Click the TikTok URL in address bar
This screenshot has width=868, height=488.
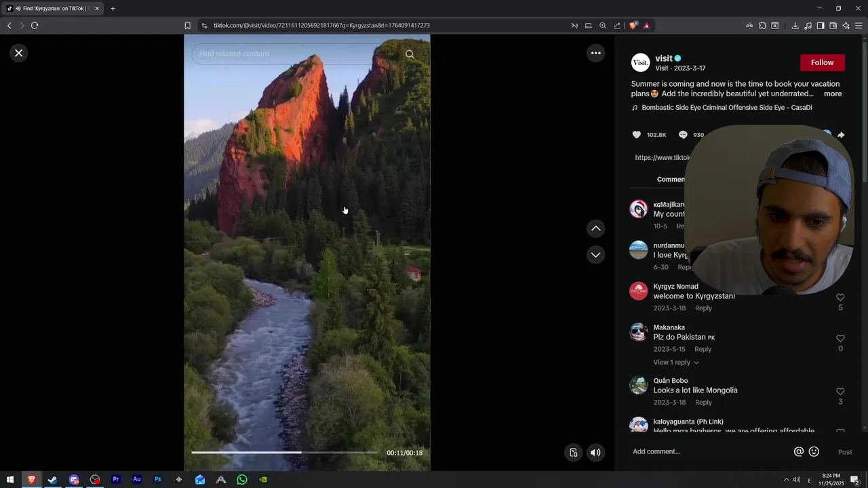coord(321,26)
